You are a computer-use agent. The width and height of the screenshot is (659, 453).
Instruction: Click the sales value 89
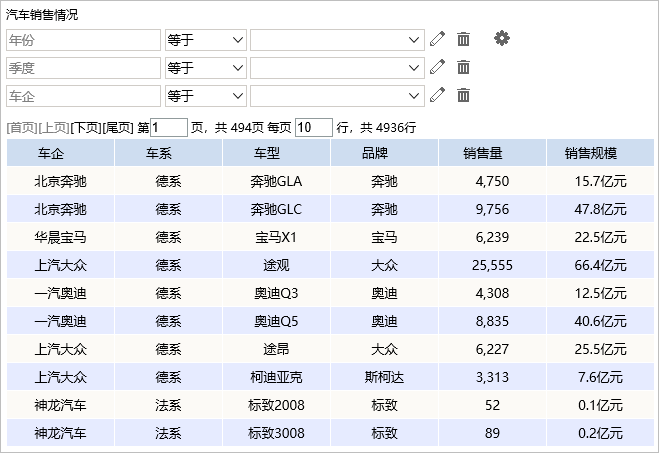click(x=493, y=433)
